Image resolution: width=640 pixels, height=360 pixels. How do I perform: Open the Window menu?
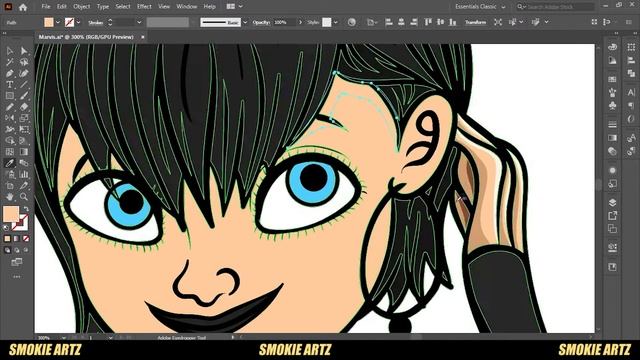tap(187, 7)
